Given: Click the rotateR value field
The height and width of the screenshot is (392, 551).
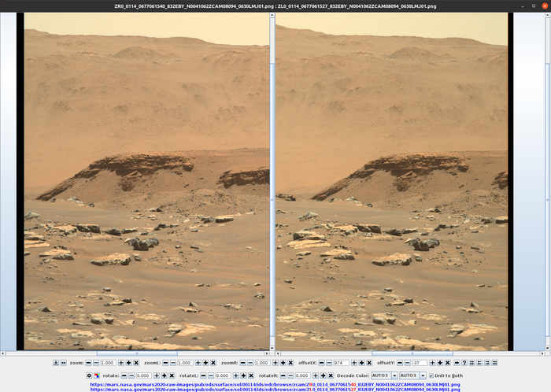Looking at the screenshot, I should point(303,375).
